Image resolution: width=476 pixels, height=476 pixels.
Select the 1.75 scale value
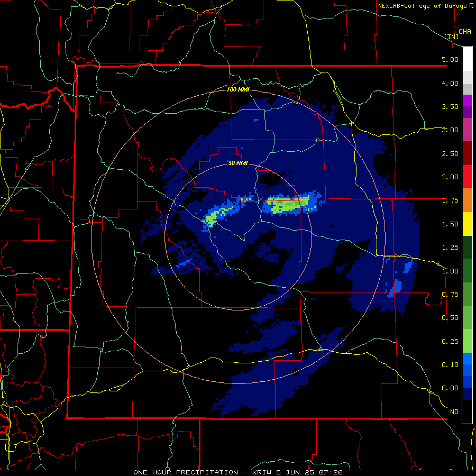pyautogui.click(x=450, y=200)
